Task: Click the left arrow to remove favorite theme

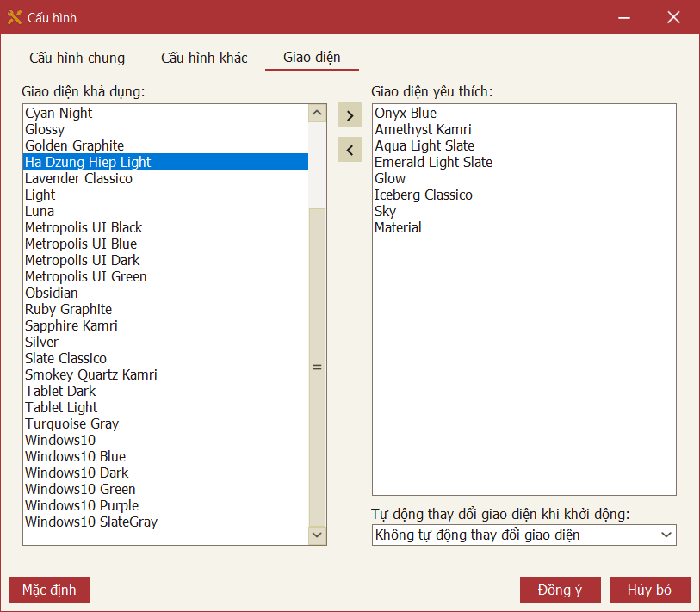Action: pyautogui.click(x=350, y=150)
